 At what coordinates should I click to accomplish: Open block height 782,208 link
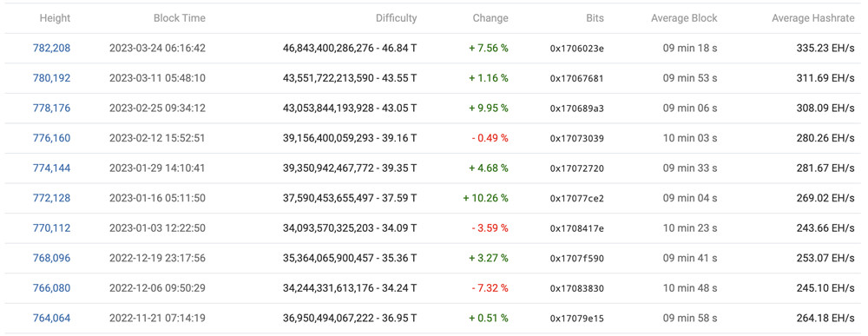(x=51, y=48)
